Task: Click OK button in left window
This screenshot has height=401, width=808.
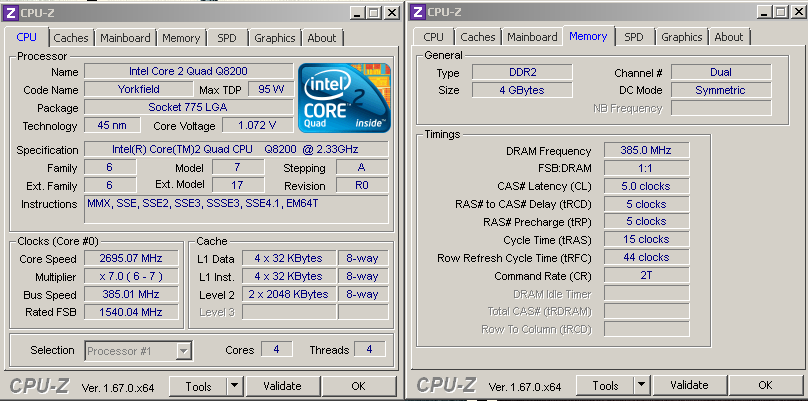Action: pyautogui.click(x=358, y=386)
